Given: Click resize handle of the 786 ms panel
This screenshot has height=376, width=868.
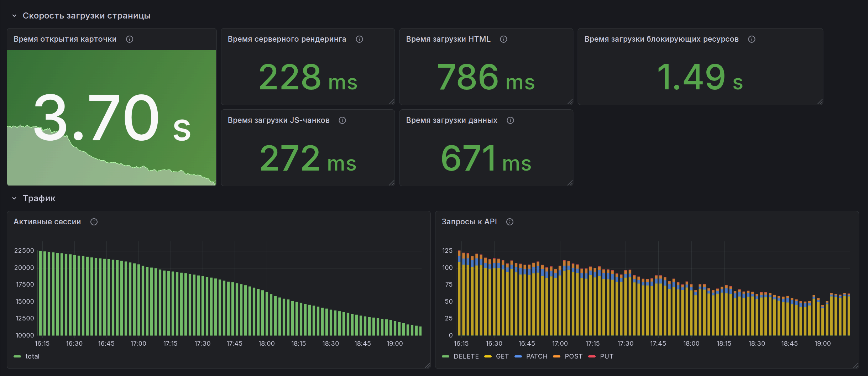Looking at the screenshot, I should [570, 102].
